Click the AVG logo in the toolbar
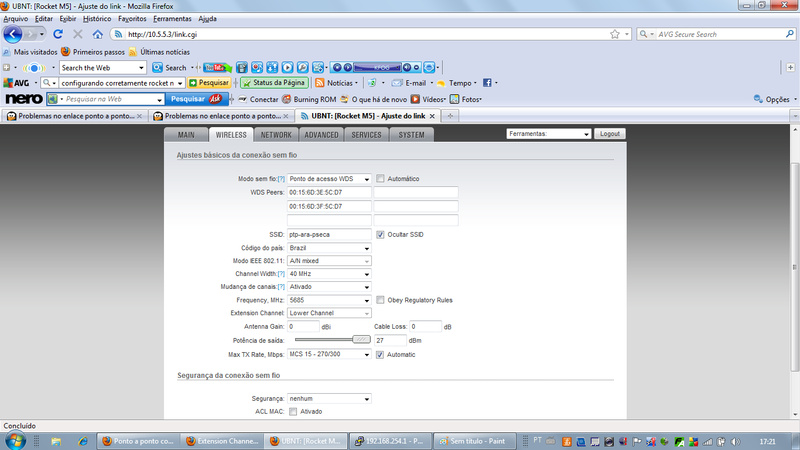800x450 pixels. pos(16,83)
